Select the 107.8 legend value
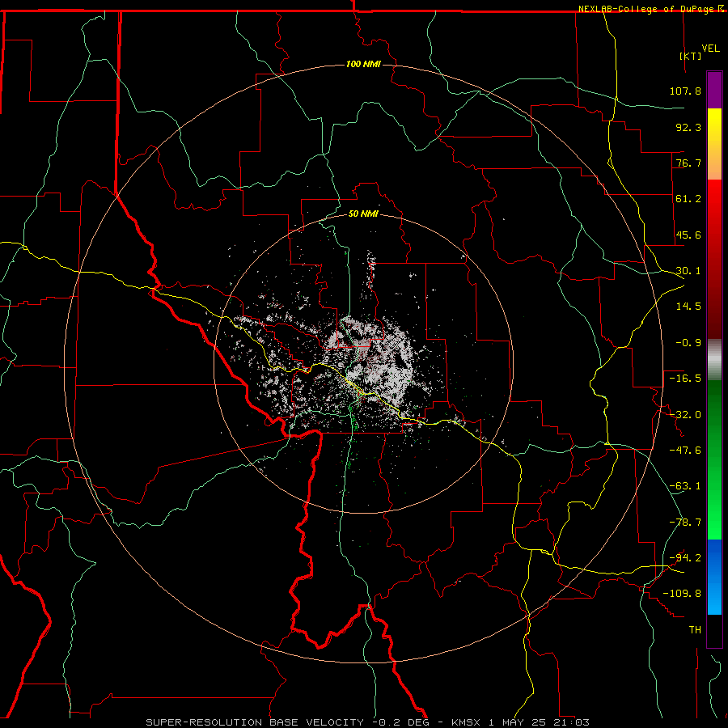 click(685, 91)
